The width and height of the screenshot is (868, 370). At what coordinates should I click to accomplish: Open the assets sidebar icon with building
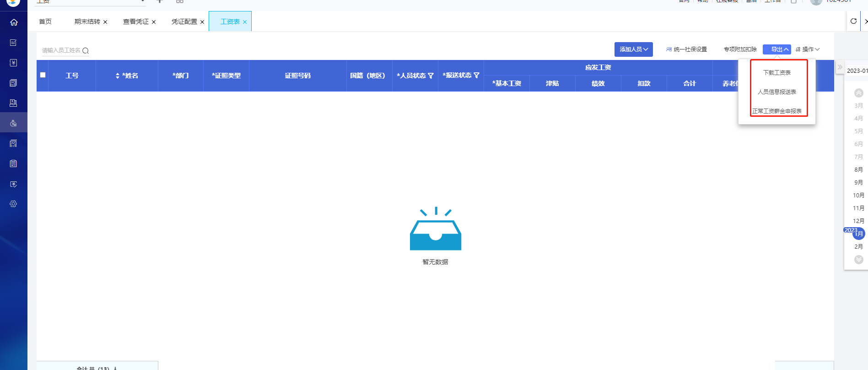13,103
